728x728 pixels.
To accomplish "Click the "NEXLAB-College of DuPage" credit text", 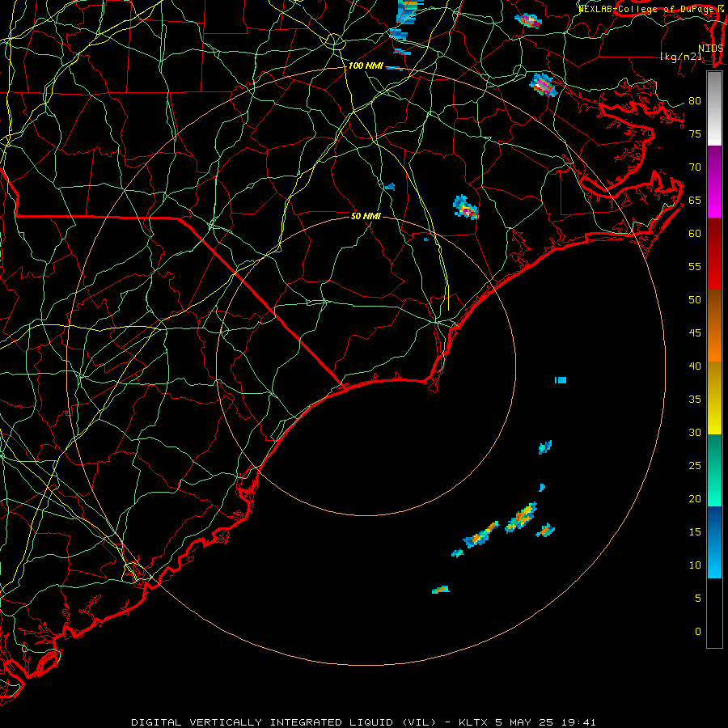I will coord(647,8).
